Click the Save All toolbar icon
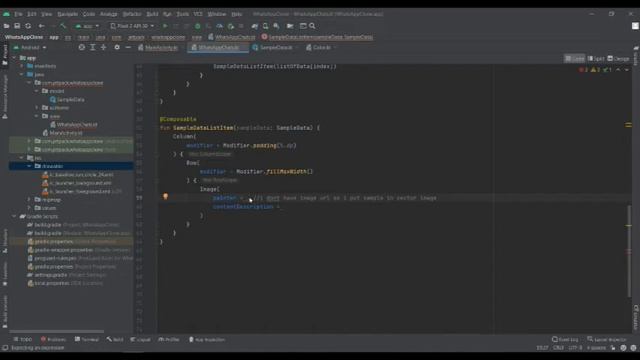This screenshot has width=640, height=360. point(17,26)
